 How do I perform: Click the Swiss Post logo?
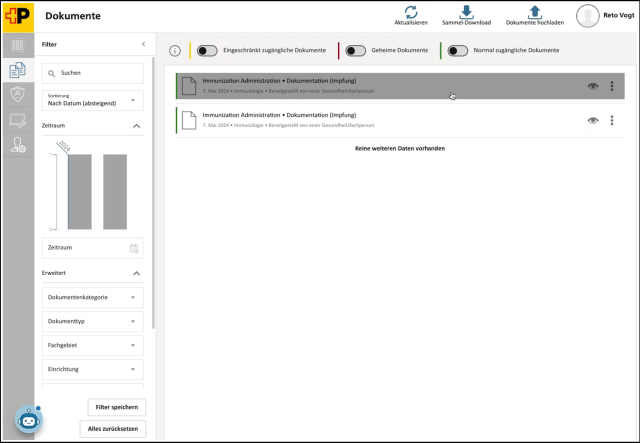tap(18, 17)
